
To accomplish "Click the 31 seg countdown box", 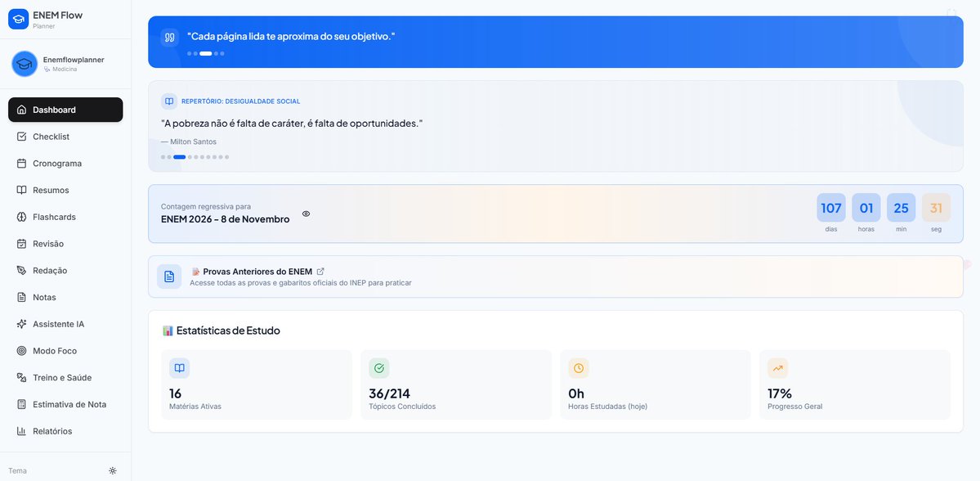I will (x=936, y=208).
